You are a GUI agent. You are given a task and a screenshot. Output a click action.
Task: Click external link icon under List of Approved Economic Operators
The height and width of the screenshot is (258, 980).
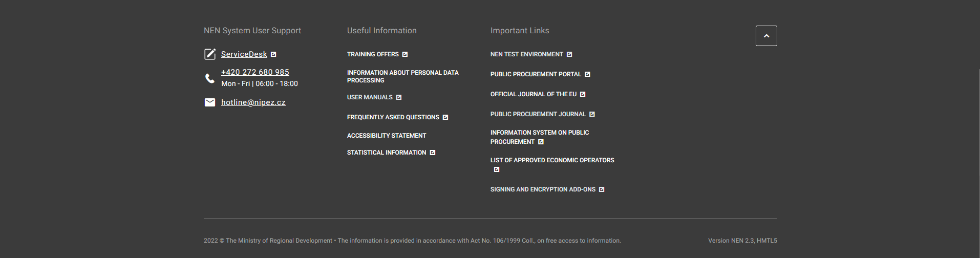[x=497, y=169]
